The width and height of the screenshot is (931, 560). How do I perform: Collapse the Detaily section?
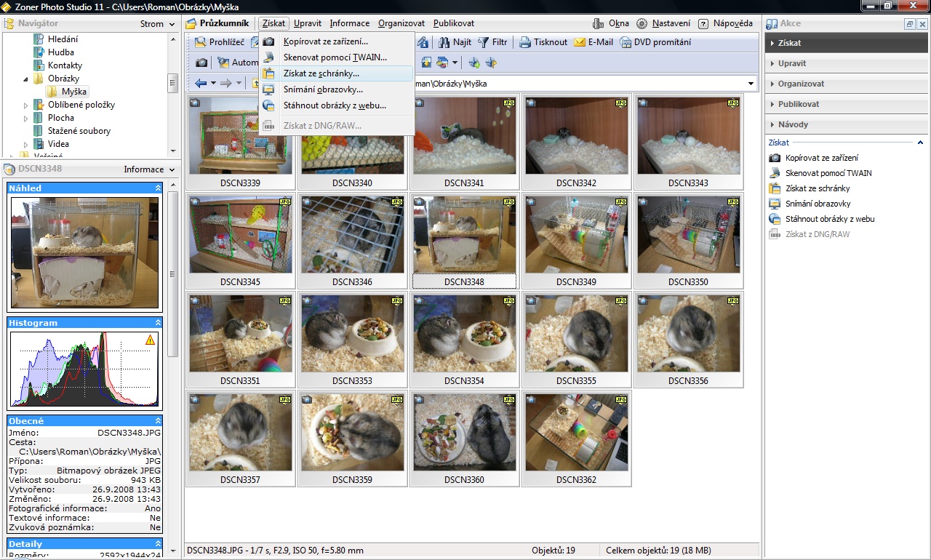(158, 544)
